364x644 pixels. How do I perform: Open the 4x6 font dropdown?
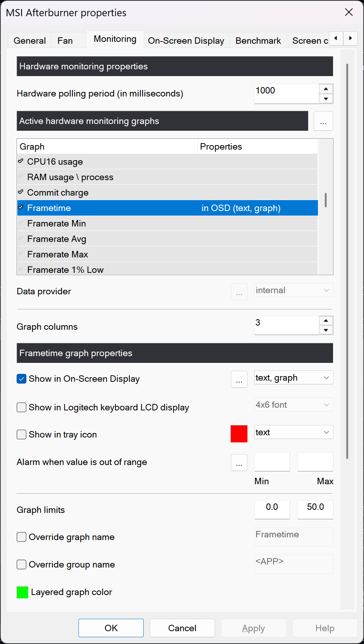(x=293, y=405)
